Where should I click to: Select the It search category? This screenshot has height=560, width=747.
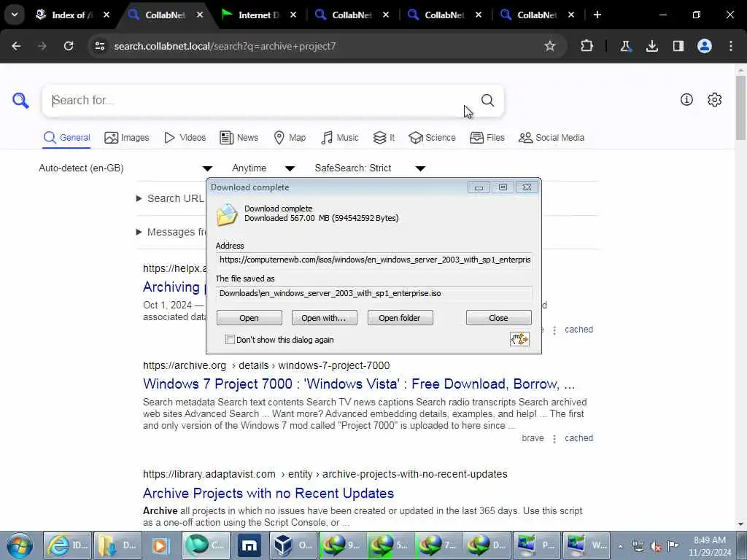[x=384, y=138]
